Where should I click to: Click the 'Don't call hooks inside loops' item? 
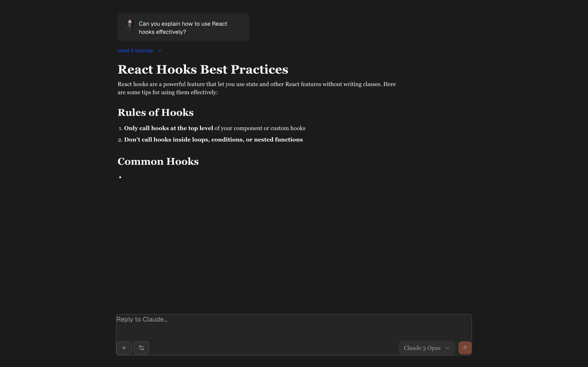tap(213, 140)
